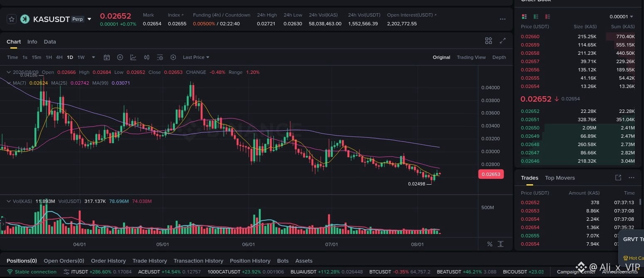Collapse the MA indicator legend
This screenshot has height=278, width=644.
(x=9, y=83)
